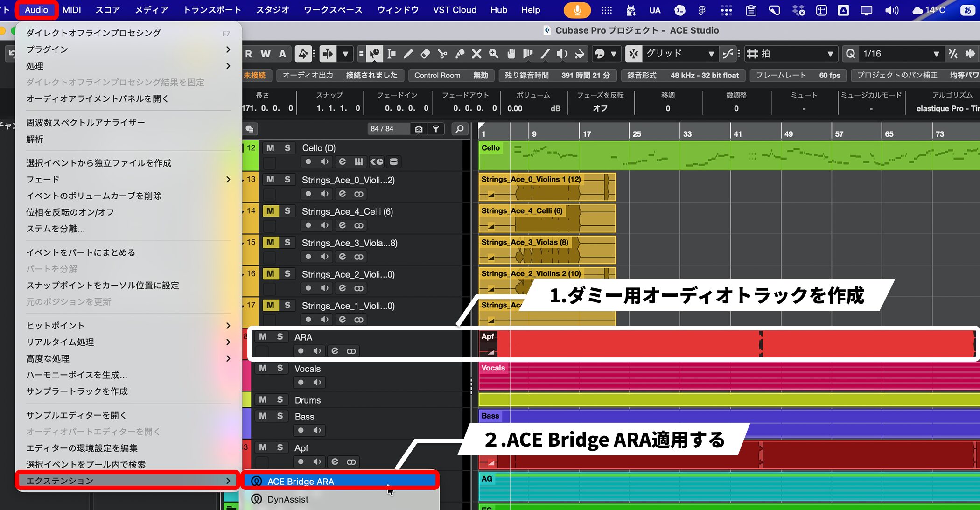This screenshot has width=980, height=510.
Task: Expand the 高度な処理 submenu
Action: [x=128, y=358]
